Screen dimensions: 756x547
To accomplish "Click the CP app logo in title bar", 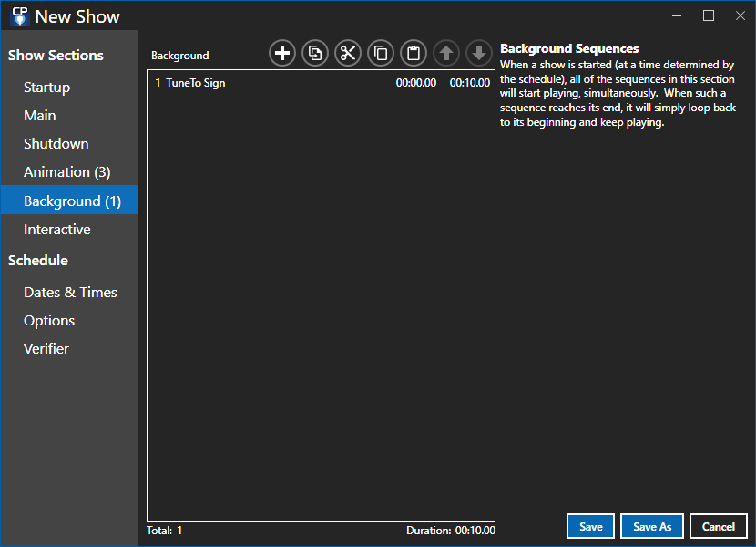I will tap(20, 16).
